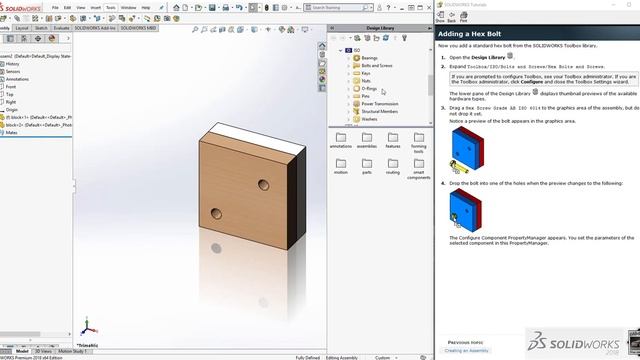This screenshot has width=640, height=360.
Task: Switch to the Evaluate command tab
Action: point(62,28)
